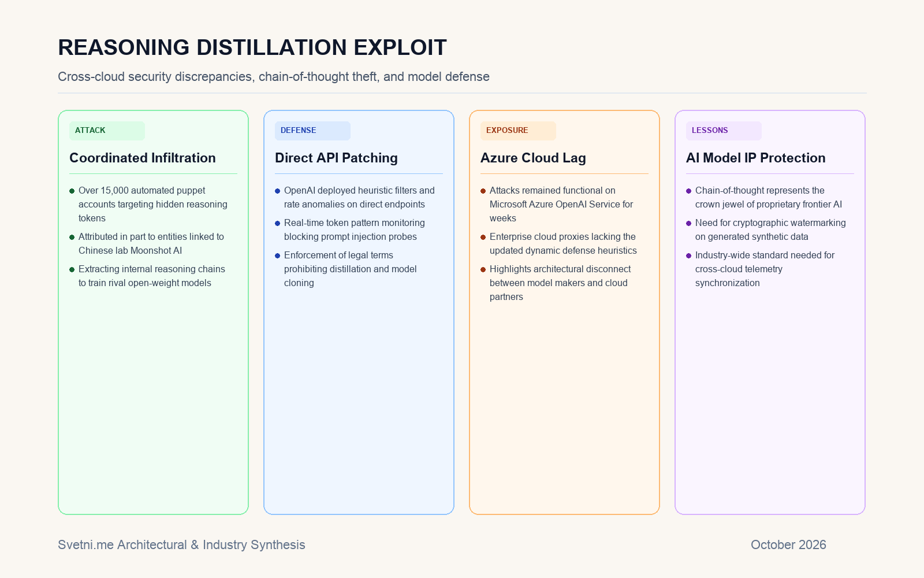The height and width of the screenshot is (578, 924).
Task: Click the October 2026 date
Action: (788, 544)
